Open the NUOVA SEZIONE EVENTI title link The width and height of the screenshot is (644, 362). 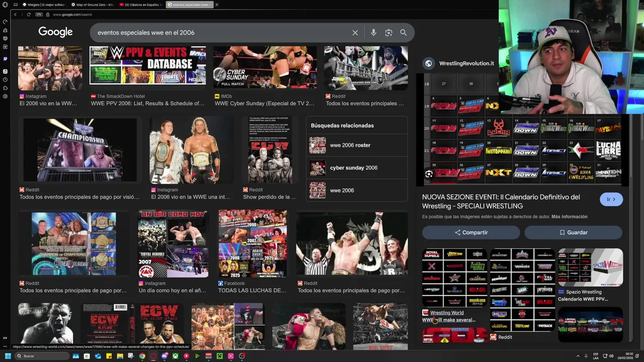(x=501, y=202)
